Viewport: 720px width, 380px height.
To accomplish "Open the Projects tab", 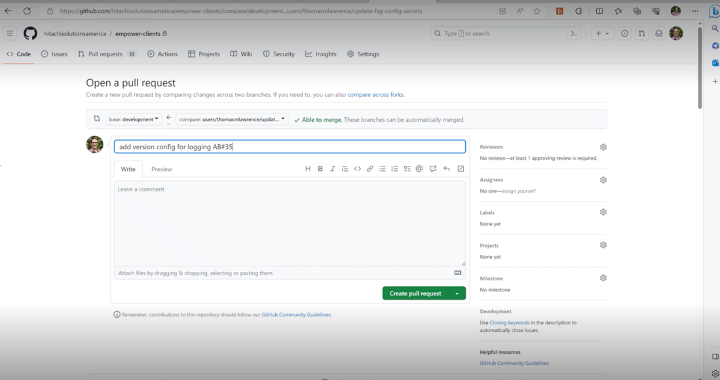I will [204, 54].
